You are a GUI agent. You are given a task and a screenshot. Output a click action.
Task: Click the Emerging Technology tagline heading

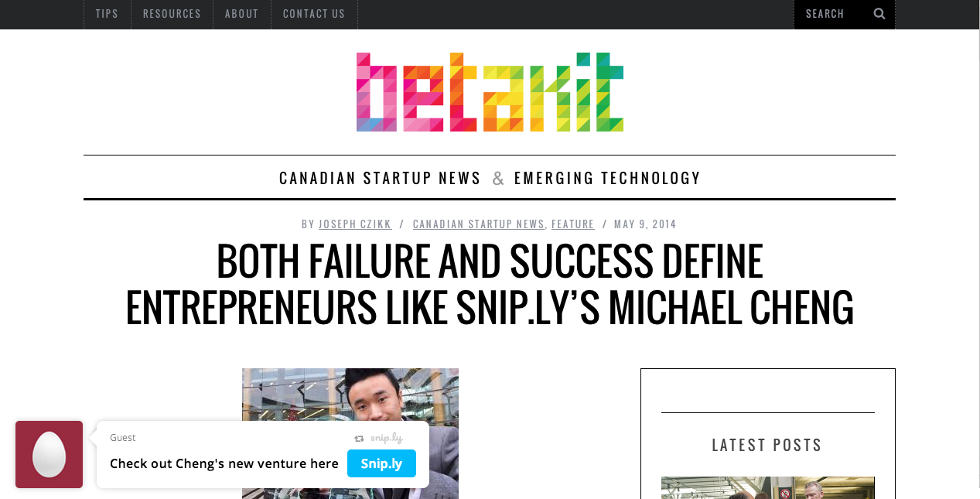[607, 179]
